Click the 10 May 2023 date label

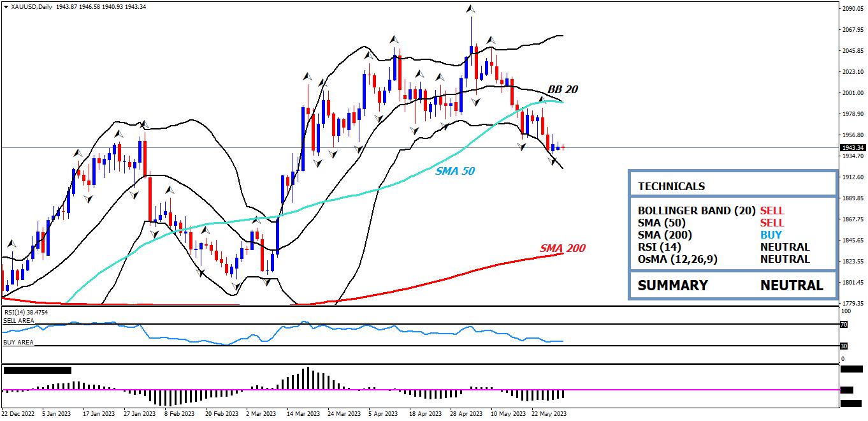point(507,414)
